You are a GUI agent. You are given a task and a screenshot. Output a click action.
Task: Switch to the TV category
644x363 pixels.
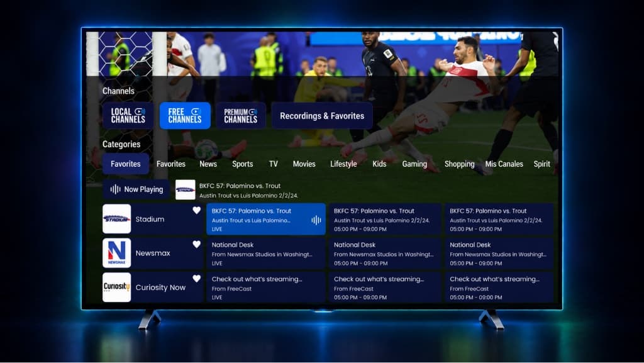pyautogui.click(x=273, y=164)
